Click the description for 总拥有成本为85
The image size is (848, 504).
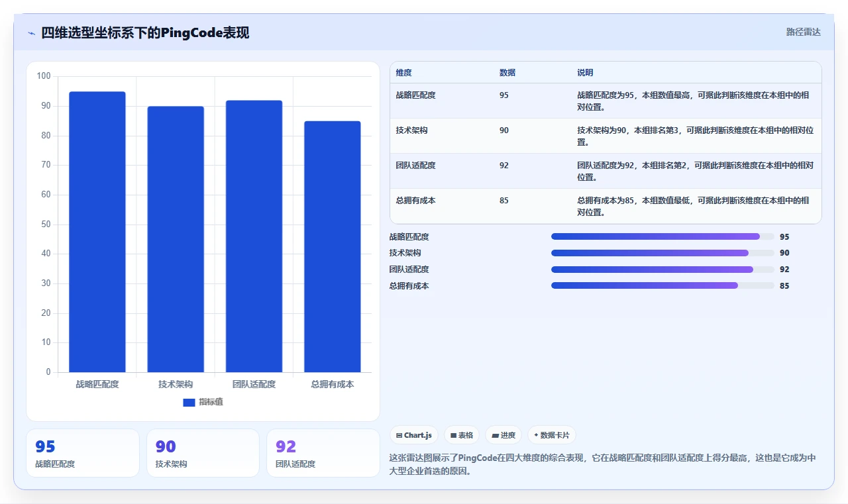[693, 206]
